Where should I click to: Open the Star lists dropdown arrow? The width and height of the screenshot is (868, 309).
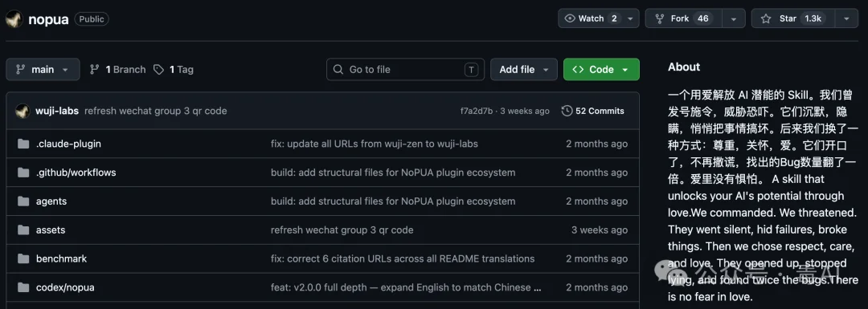(846, 18)
